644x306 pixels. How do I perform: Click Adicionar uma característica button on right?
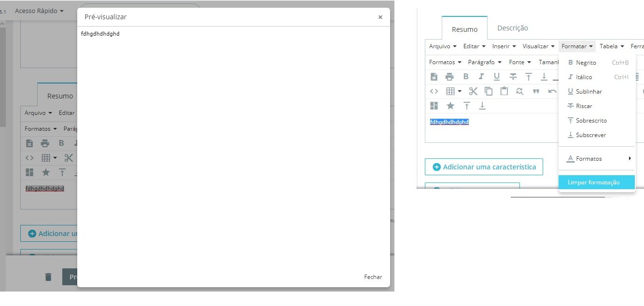(x=484, y=167)
